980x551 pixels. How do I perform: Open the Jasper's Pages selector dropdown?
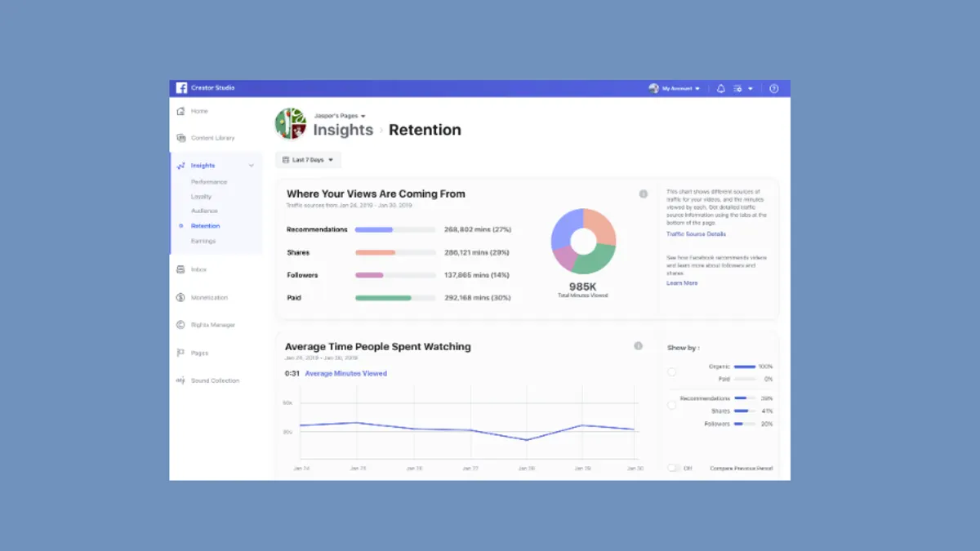point(340,116)
